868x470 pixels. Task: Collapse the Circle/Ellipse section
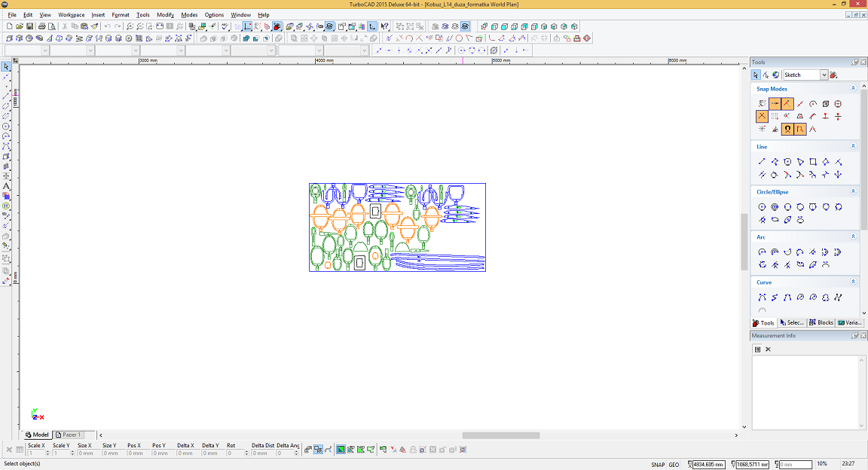(x=853, y=191)
